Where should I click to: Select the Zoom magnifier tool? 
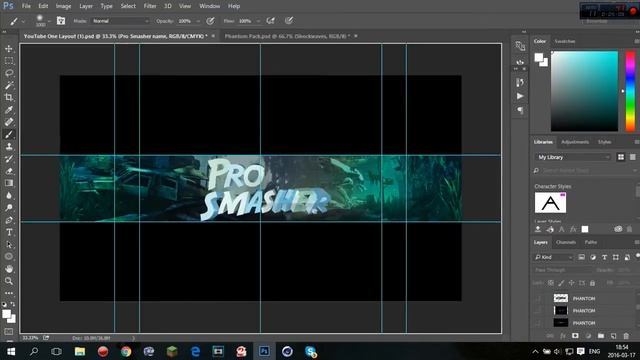pyautogui.click(x=9, y=281)
